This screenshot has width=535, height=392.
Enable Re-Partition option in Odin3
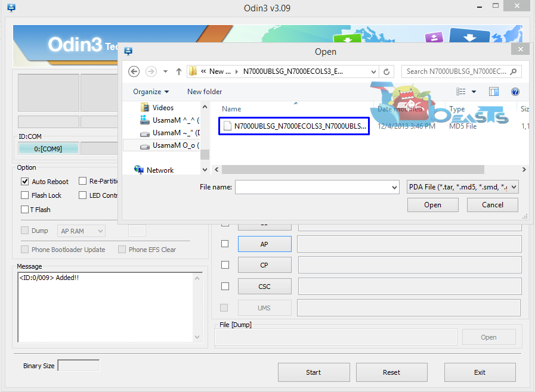pos(82,181)
